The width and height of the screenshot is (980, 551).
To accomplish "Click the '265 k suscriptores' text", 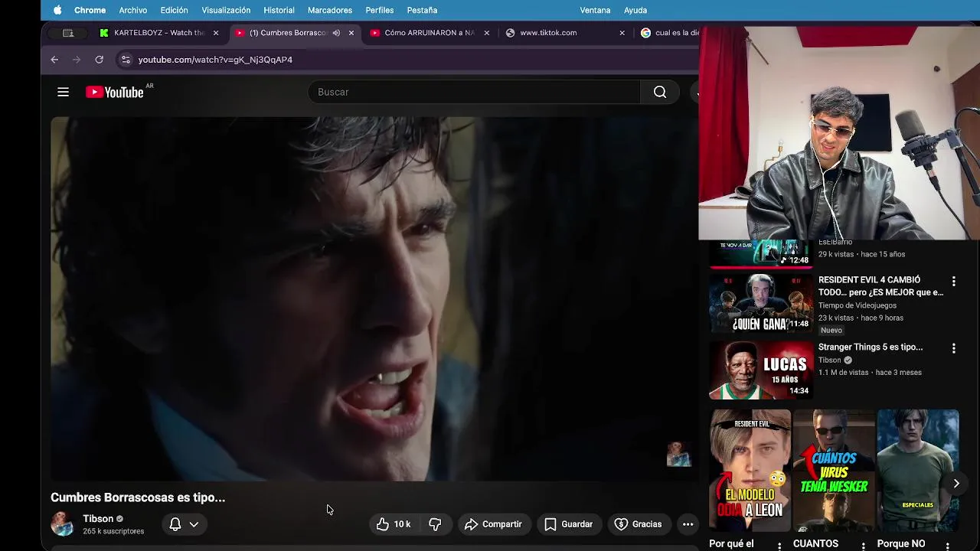I will coord(113,531).
